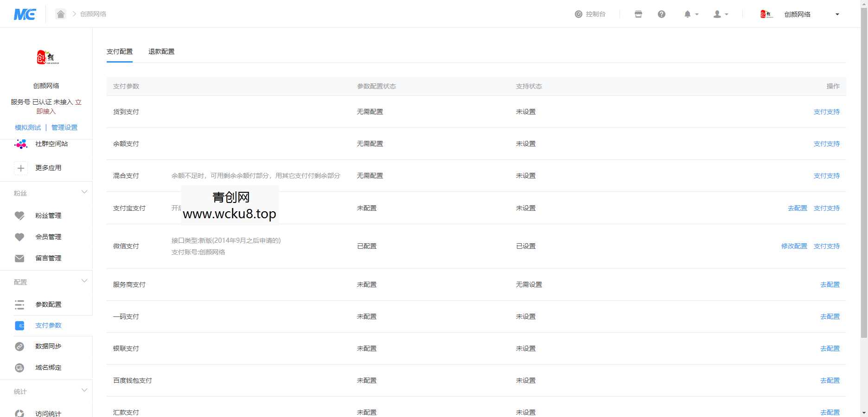Open 粉丝管理 in the sidebar
This screenshot has height=417, width=868.
[48, 215]
